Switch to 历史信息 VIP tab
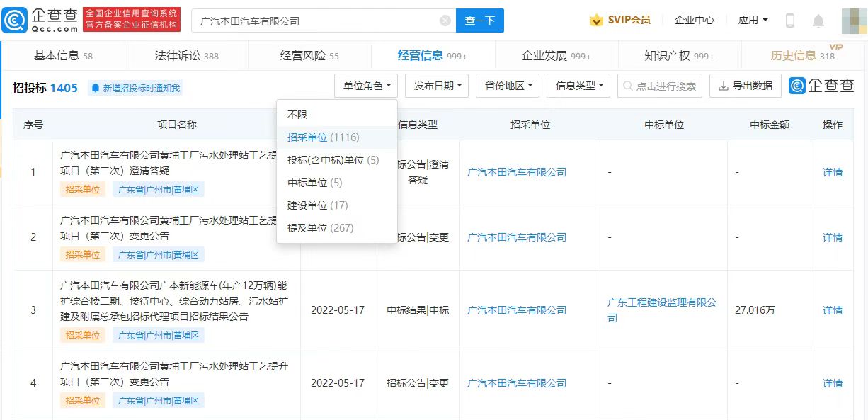Screen dimensions: 868x420 pos(803,55)
